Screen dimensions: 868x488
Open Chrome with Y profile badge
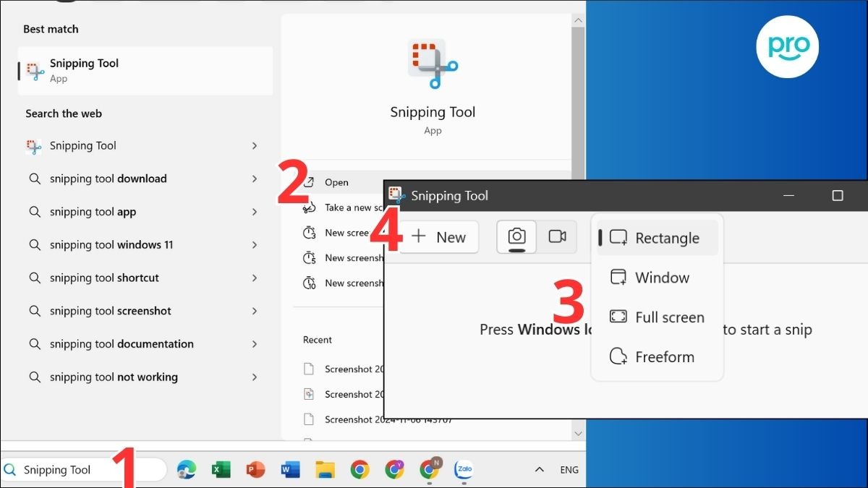[394, 470]
